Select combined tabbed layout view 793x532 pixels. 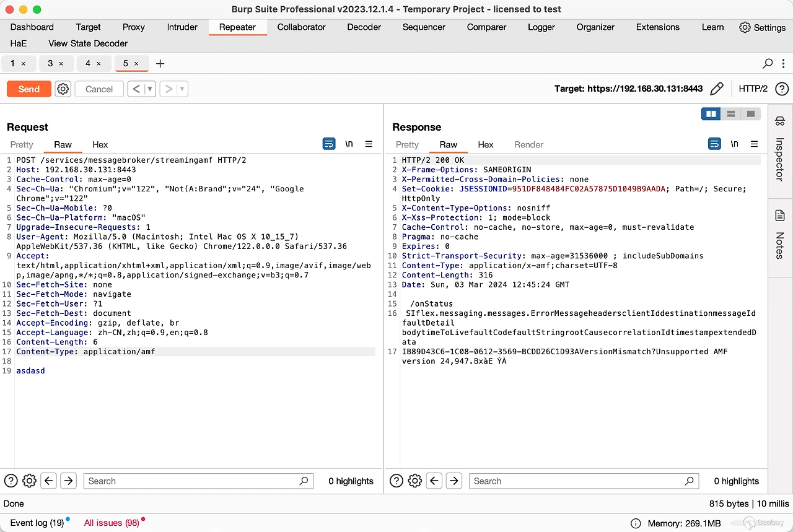point(751,114)
